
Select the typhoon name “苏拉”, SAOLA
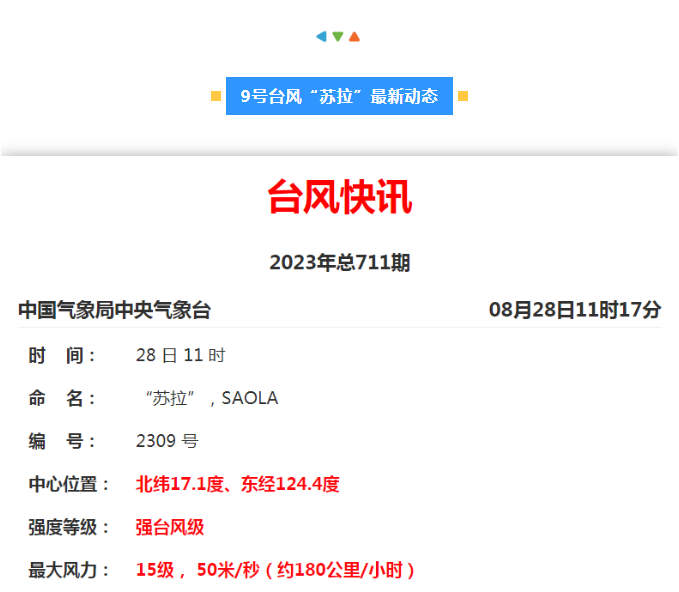coord(210,398)
